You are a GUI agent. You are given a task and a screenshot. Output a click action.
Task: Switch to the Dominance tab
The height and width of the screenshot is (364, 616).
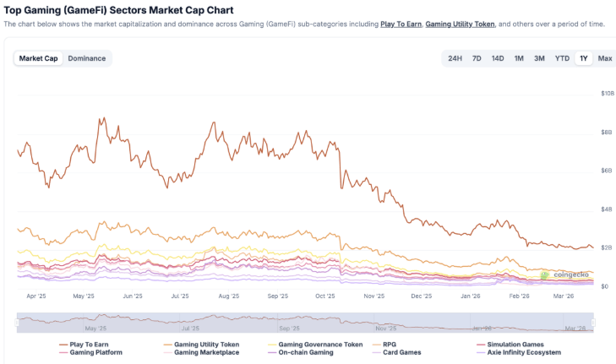coord(87,58)
